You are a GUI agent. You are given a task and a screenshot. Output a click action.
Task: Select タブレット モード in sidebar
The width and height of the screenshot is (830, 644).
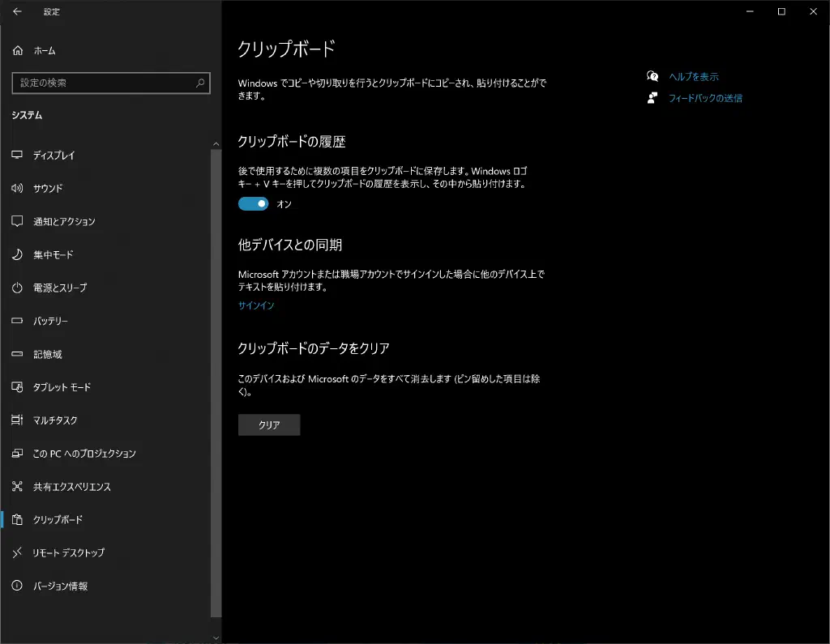click(x=62, y=387)
